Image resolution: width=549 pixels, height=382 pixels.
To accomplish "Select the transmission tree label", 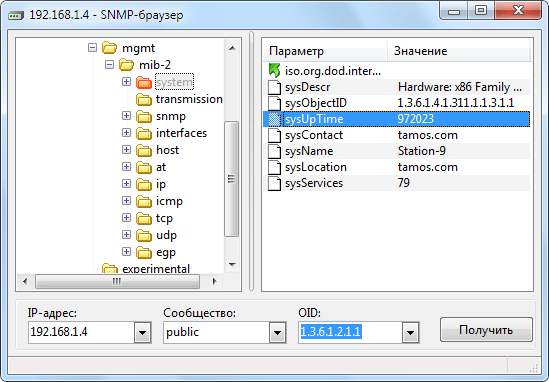I will coord(189,99).
